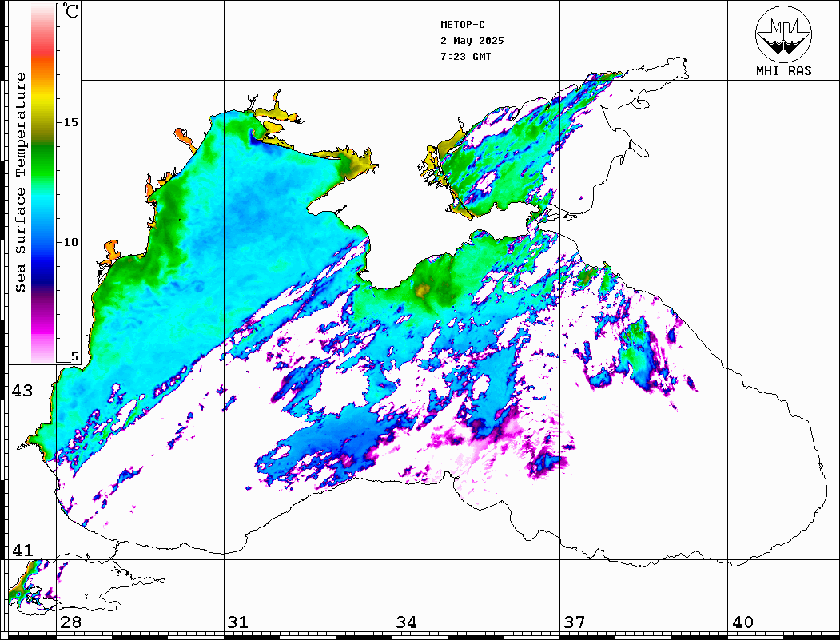Click the 'METOP-C' satellite label

[463, 25]
